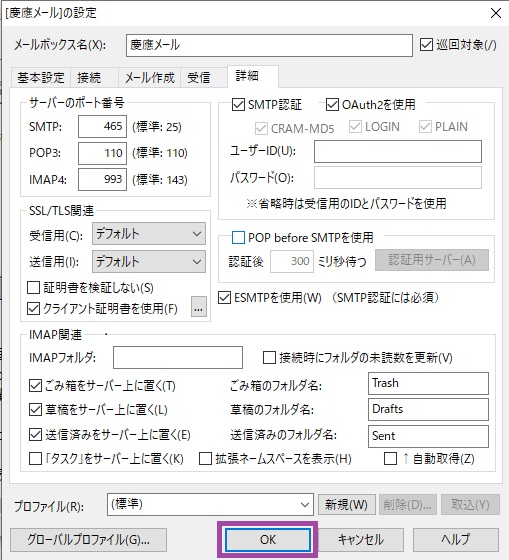Click the OK button
The image size is (509, 560).
click(x=268, y=539)
